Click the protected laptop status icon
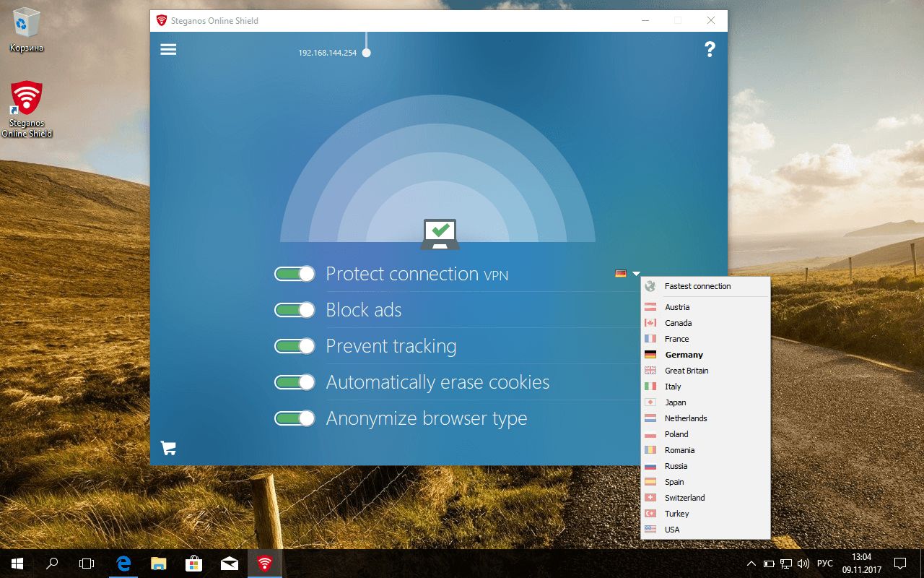 (439, 234)
